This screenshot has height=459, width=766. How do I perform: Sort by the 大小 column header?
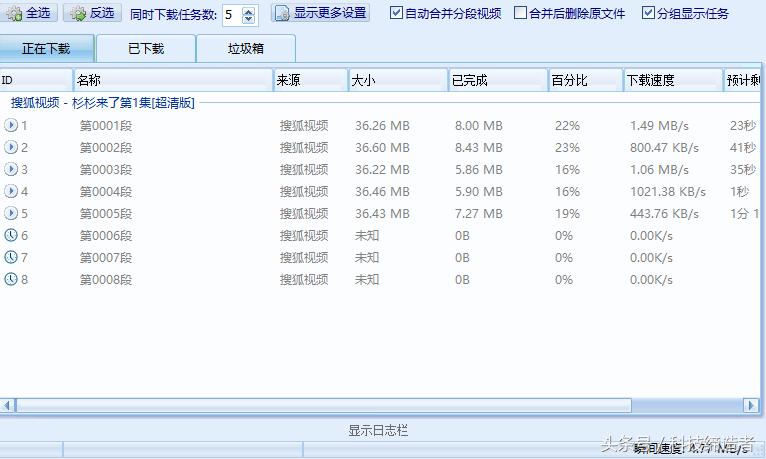point(398,80)
